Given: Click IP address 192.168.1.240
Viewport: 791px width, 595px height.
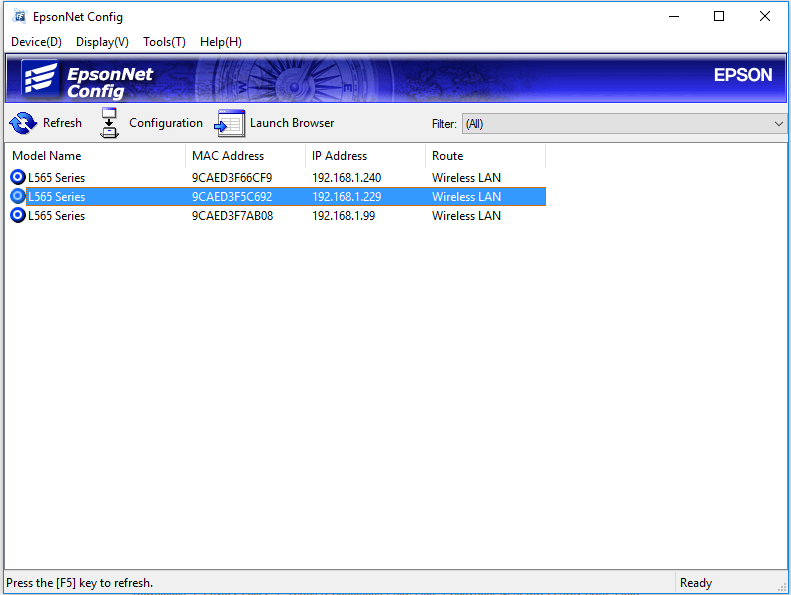Looking at the screenshot, I should point(347,178).
